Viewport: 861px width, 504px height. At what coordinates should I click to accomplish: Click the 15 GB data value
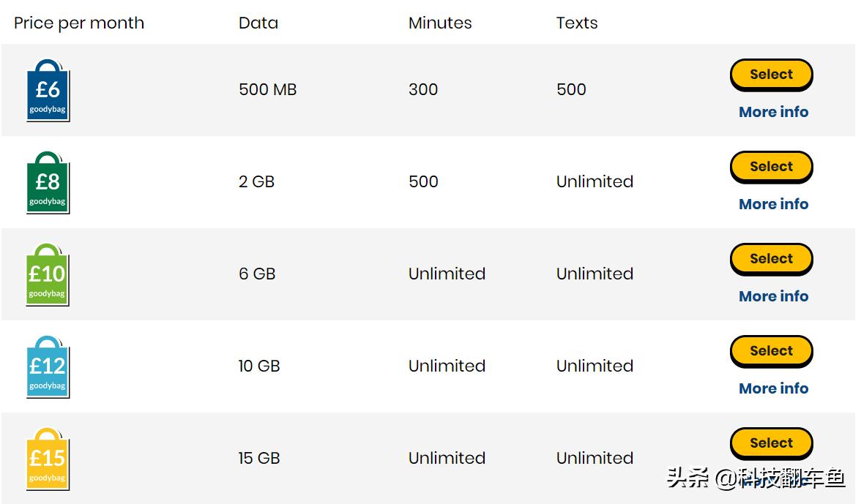pyautogui.click(x=259, y=459)
